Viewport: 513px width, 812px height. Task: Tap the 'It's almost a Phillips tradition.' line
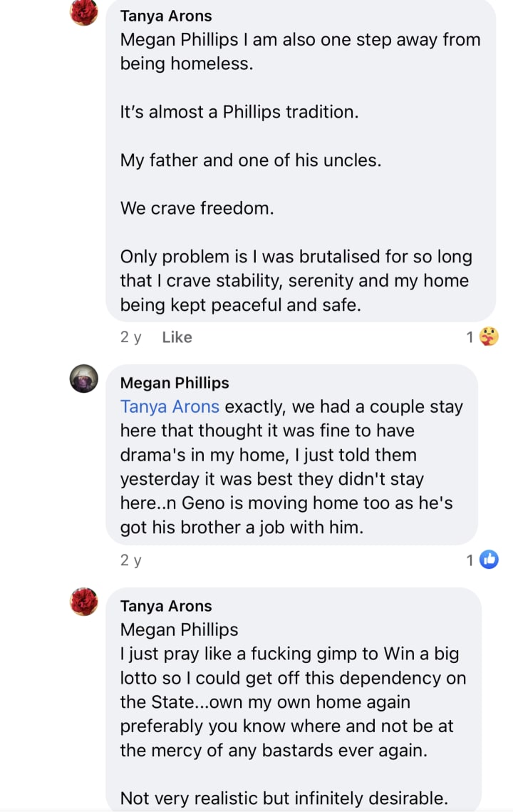click(x=238, y=112)
